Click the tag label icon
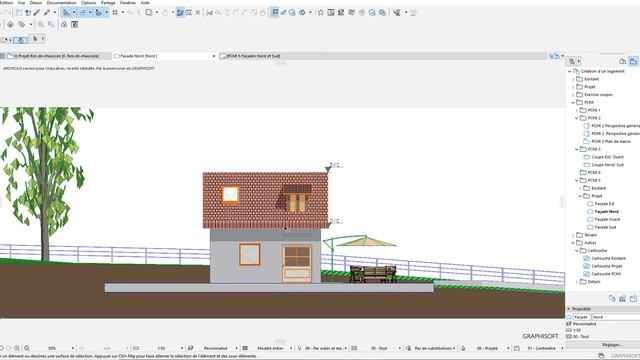This screenshot has width=640, height=360. [22, 24]
